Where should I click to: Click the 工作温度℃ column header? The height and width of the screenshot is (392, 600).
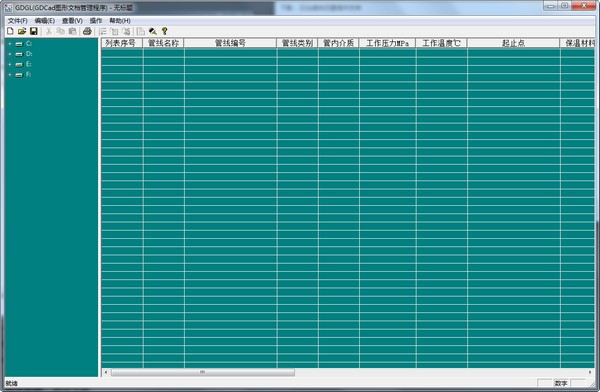coord(442,43)
